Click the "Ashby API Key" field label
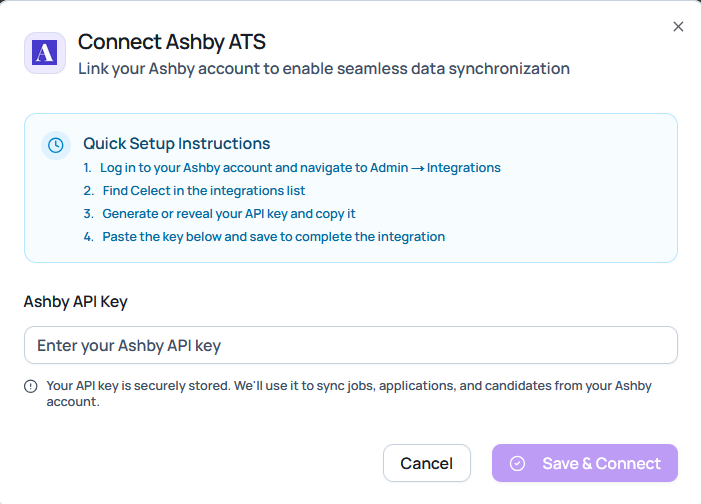This screenshot has height=504, width=701. [x=75, y=301]
